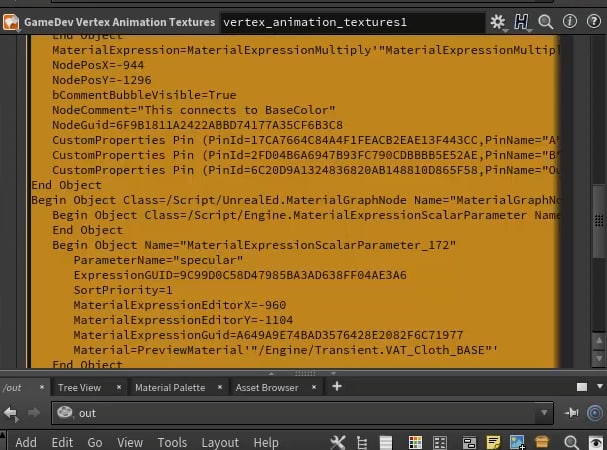Show the tree hierarchy view icon
Image resolution: width=607 pixels, height=450 pixels.
(x=362, y=443)
